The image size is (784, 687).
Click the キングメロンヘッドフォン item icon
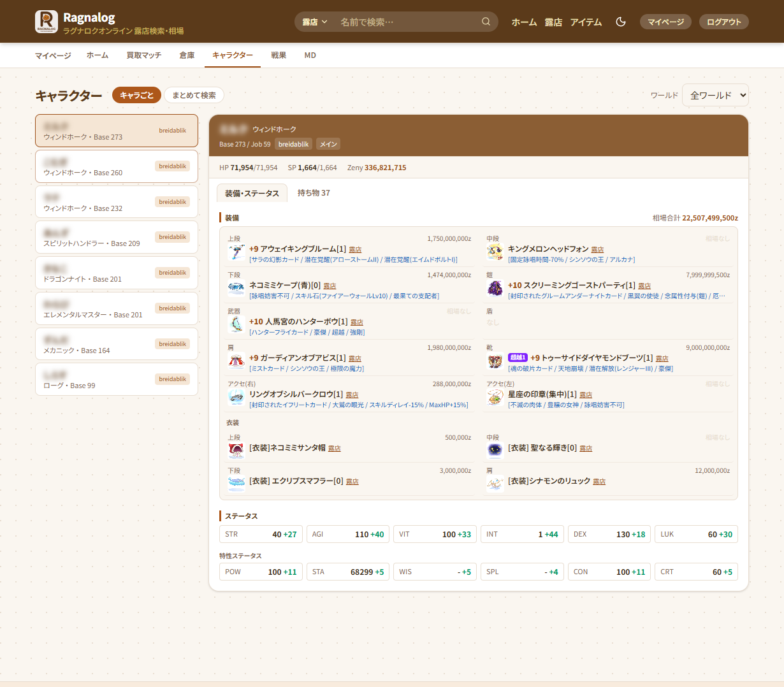pyautogui.click(x=495, y=252)
